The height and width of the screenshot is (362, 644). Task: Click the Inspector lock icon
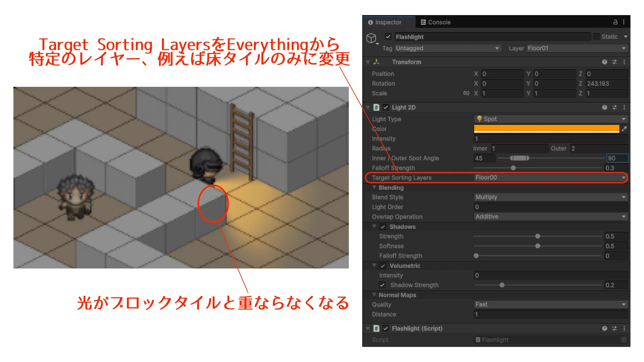click(615, 22)
